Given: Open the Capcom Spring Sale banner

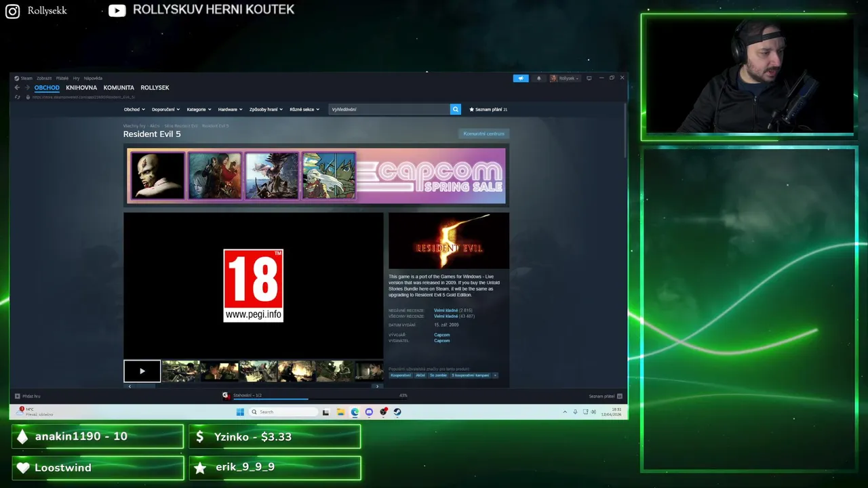Looking at the screenshot, I should (x=316, y=176).
